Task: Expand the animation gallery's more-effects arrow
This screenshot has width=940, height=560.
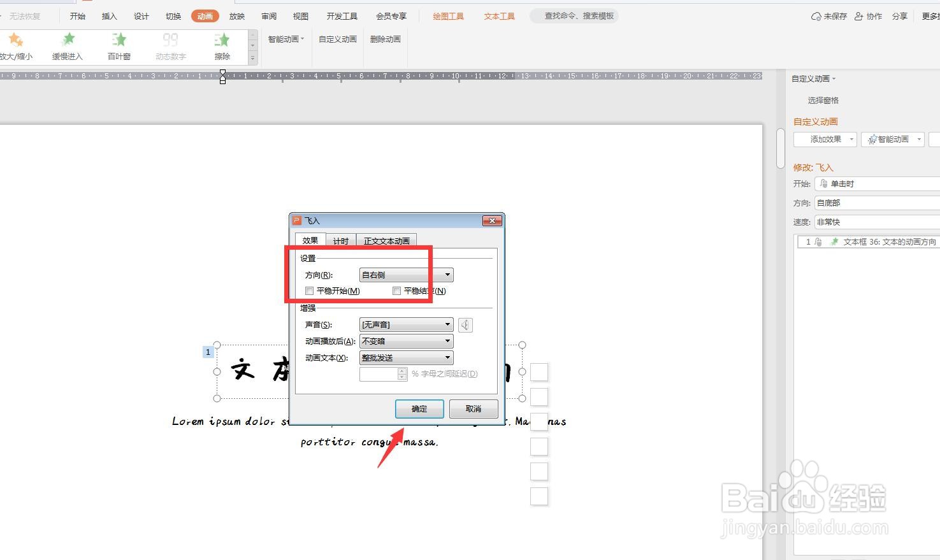Action: (x=253, y=58)
